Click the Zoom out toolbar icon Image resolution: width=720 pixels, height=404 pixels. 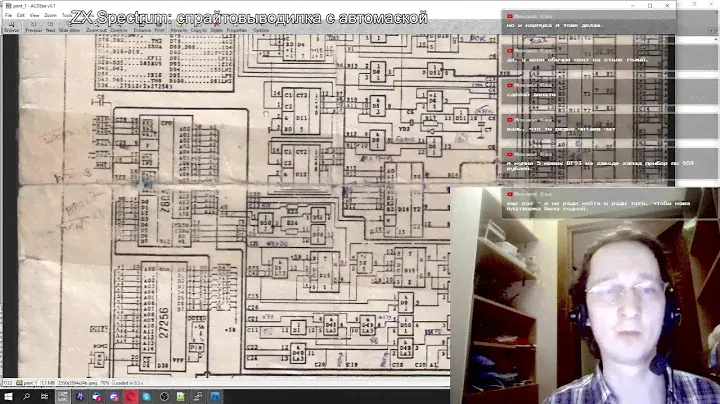point(96,29)
